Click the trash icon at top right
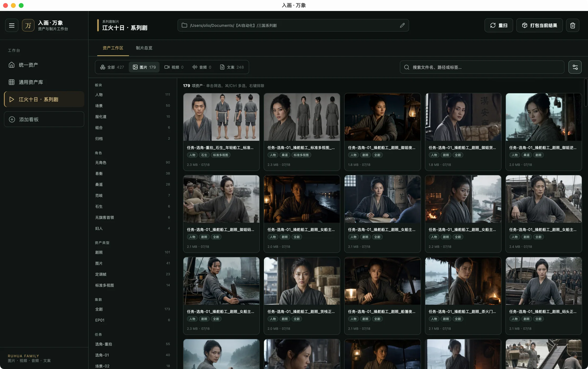The image size is (588, 369). pyautogui.click(x=572, y=25)
